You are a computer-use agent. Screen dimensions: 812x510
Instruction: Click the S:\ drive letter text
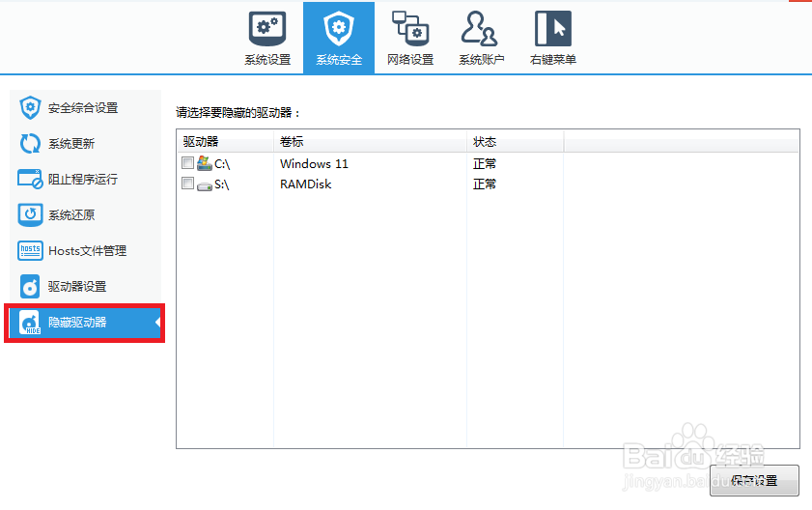pyautogui.click(x=222, y=184)
